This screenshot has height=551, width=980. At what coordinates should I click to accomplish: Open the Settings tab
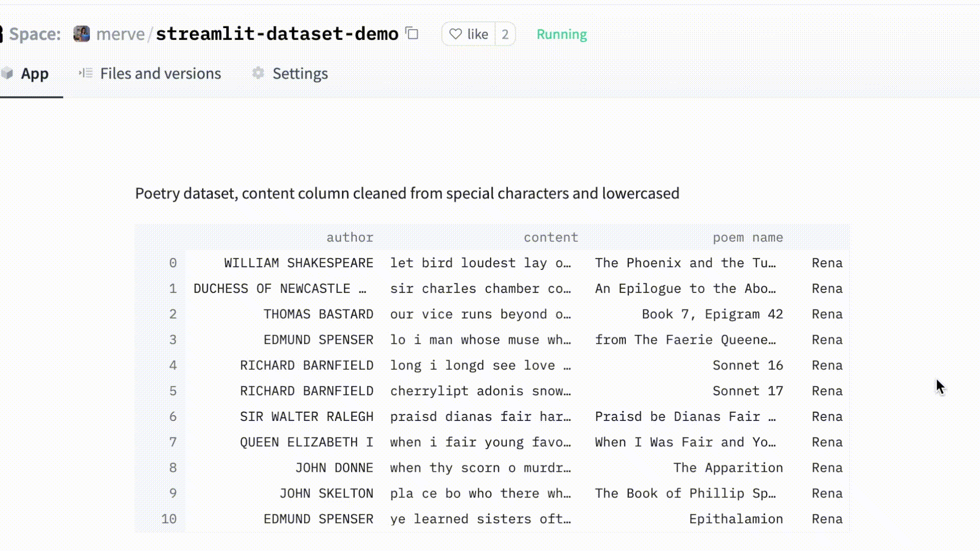tap(300, 73)
